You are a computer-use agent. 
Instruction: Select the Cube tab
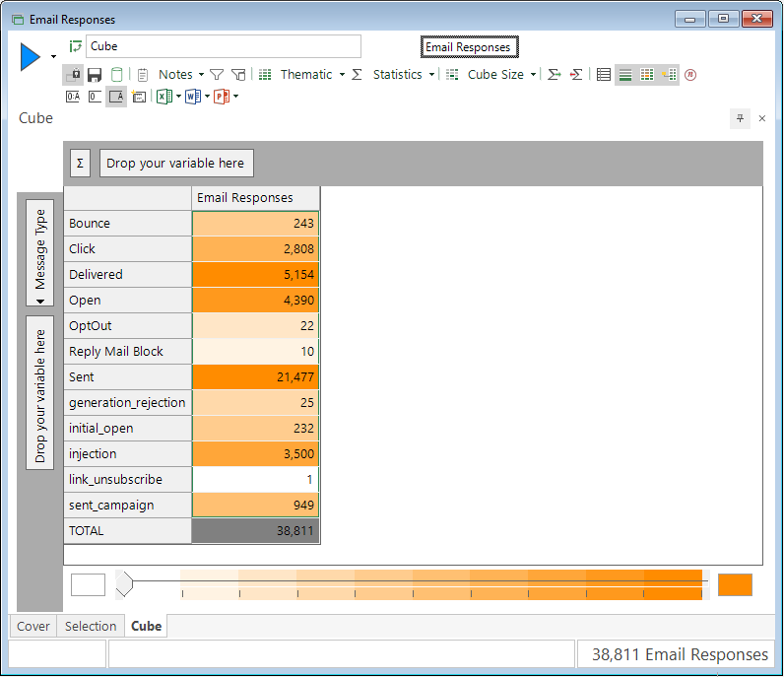tap(146, 627)
